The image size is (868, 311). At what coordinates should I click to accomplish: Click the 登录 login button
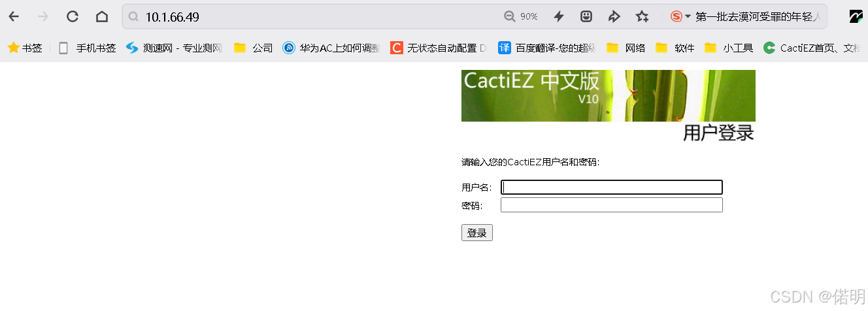(x=477, y=233)
